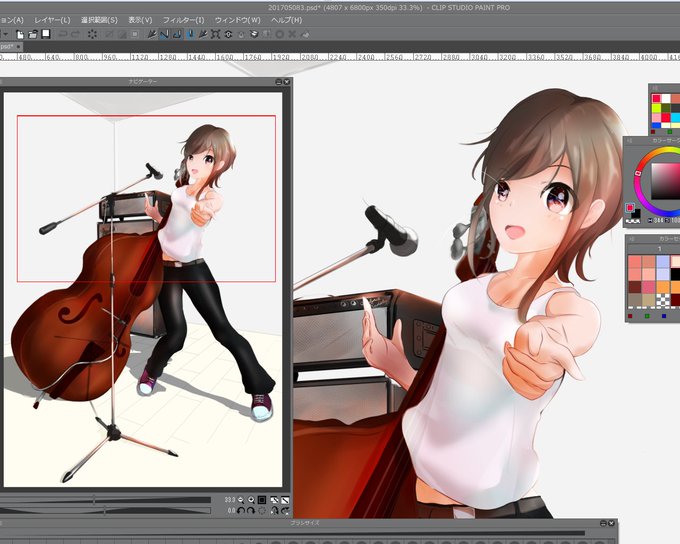
Task: Close the Navigator panel
Action: (287, 82)
